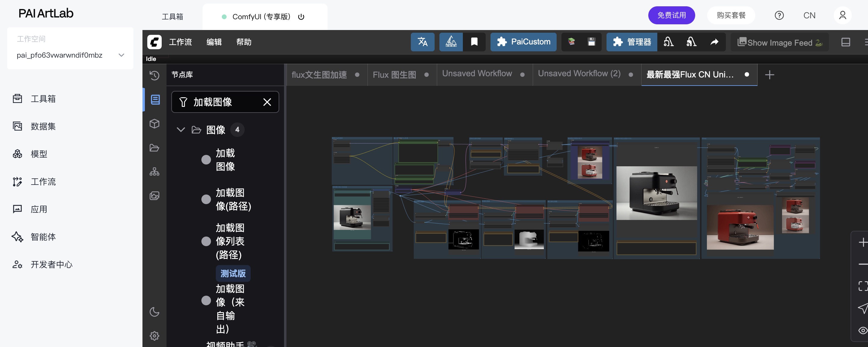Open ComfyUI settings gear icon
The width and height of the screenshot is (868, 347).
(154, 336)
